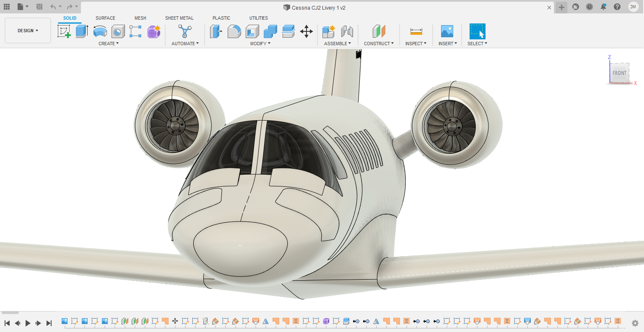Screen dimensions: 644x332
Task: Expand the INSERT menu
Action: [448, 44]
